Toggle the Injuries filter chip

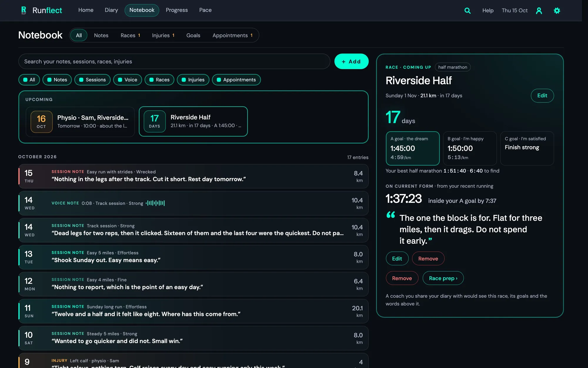tap(193, 80)
